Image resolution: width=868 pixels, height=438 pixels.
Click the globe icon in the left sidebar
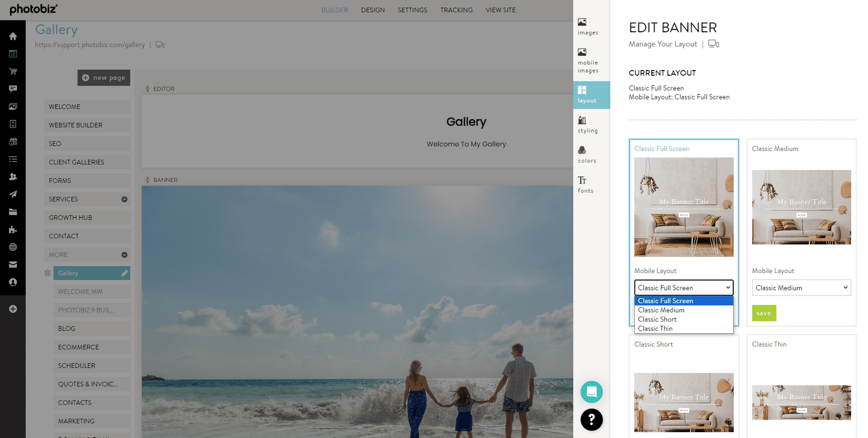[x=13, y=246]
